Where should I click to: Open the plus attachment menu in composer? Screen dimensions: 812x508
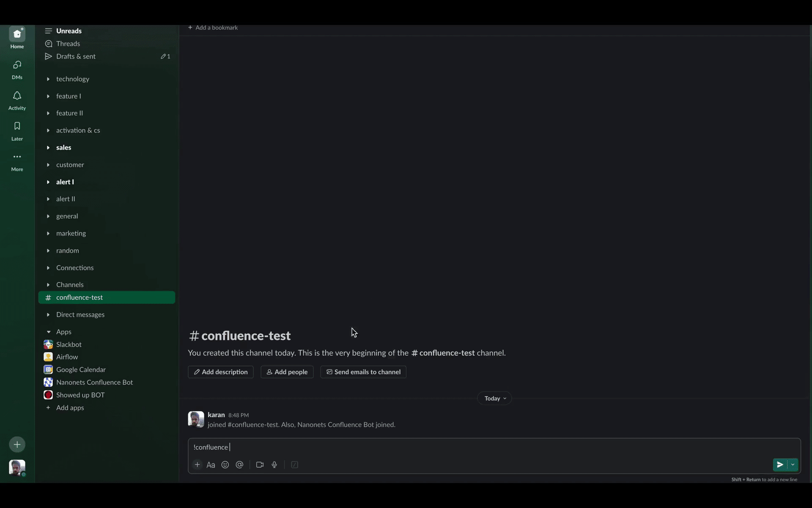(197, 464)
